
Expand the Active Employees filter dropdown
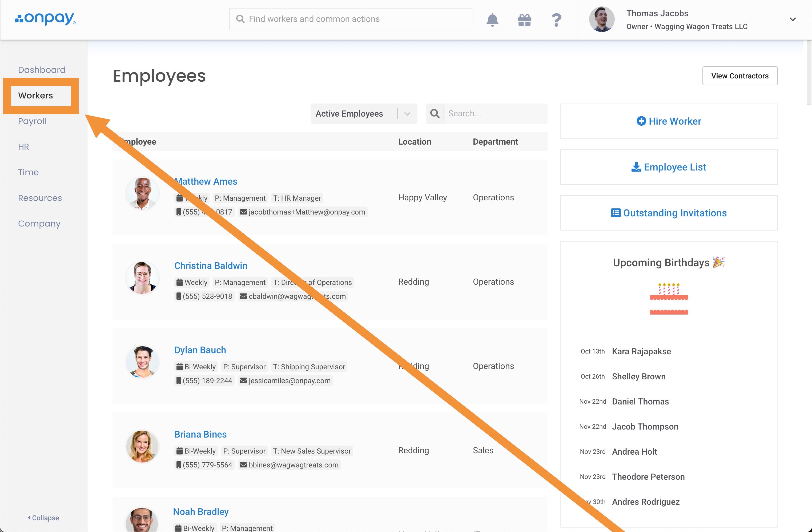(x=407, y=114)
